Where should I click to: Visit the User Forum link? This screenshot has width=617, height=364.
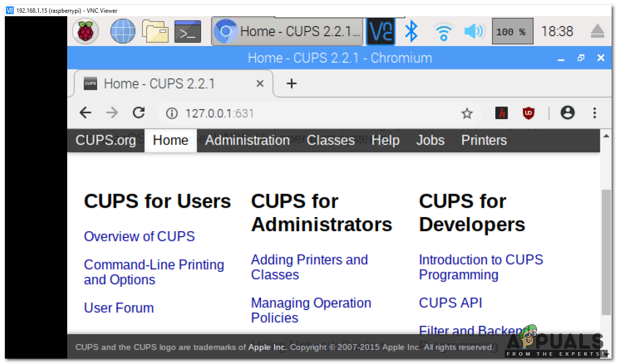point(119,308)
